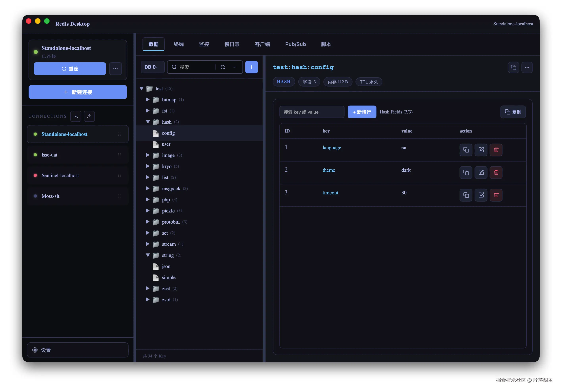Open more options for test:hash:config key
Viewport: 562px width, 392px height.
pos(527,67)
